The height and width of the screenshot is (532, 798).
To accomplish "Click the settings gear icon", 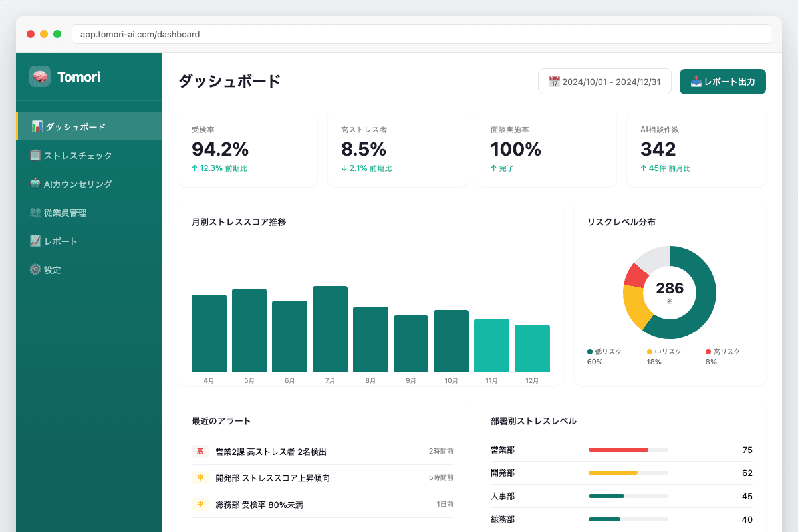I will pos(36,270).
